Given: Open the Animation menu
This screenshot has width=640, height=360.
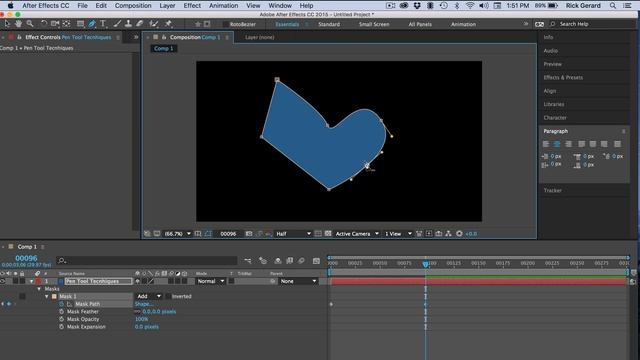Looking at the screenshot, I should click(224, 6).
